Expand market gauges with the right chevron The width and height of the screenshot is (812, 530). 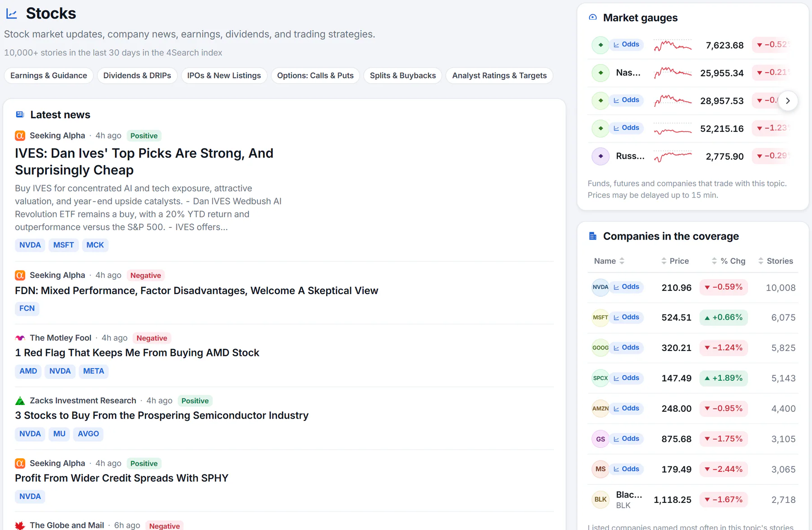(x=788, y=101)
